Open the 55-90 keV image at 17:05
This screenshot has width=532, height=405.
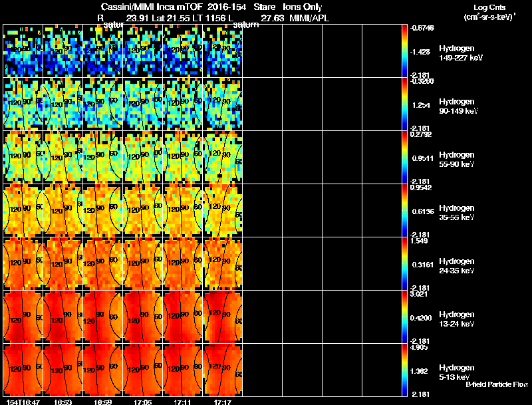[143, 158]
